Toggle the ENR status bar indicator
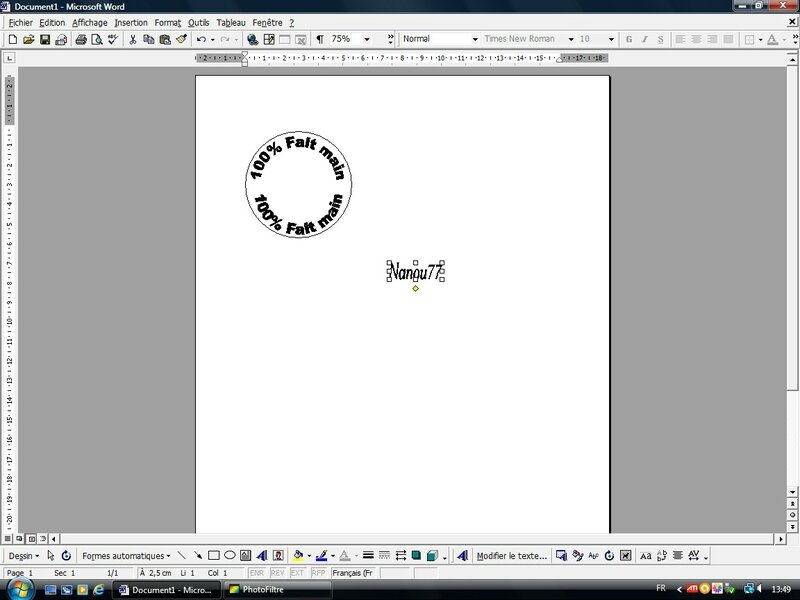 [256, 573]
